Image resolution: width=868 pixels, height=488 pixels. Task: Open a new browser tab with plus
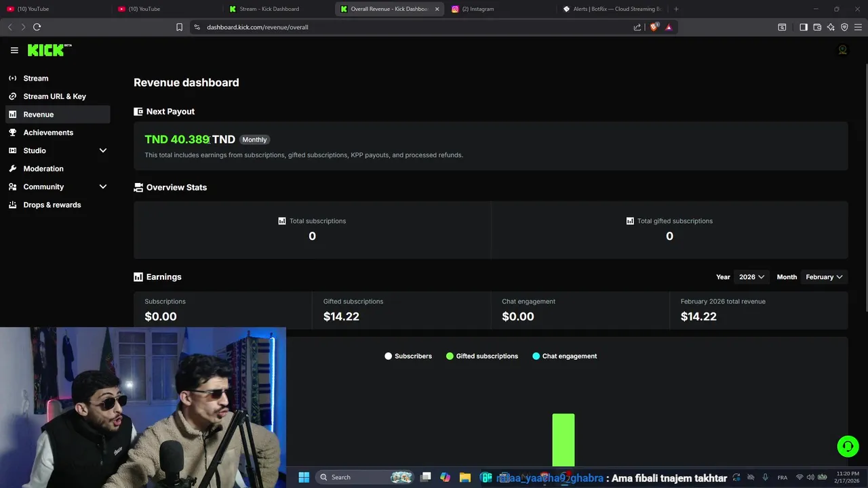(x=676, y=9)
